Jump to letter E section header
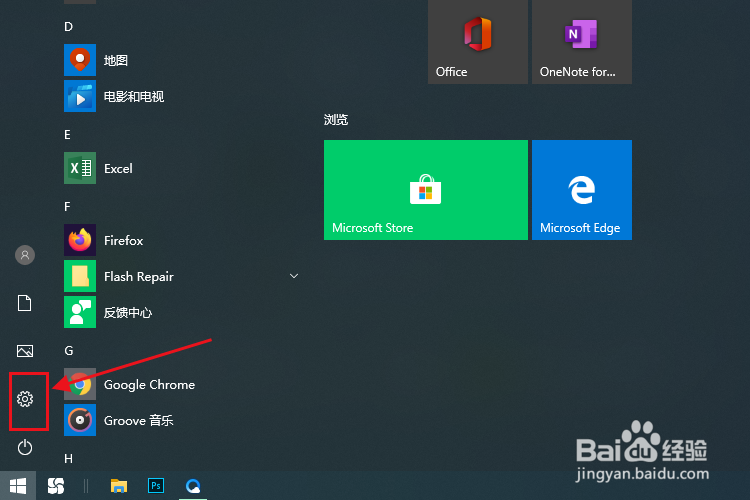The image size is (750, 500). [x=67, y=135]
